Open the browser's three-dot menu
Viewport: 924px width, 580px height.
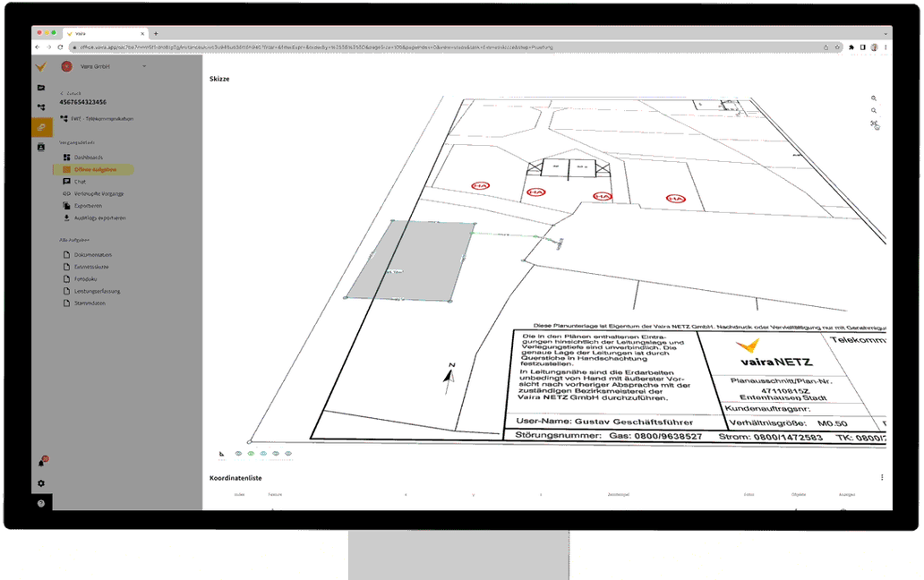pos(885,47)
